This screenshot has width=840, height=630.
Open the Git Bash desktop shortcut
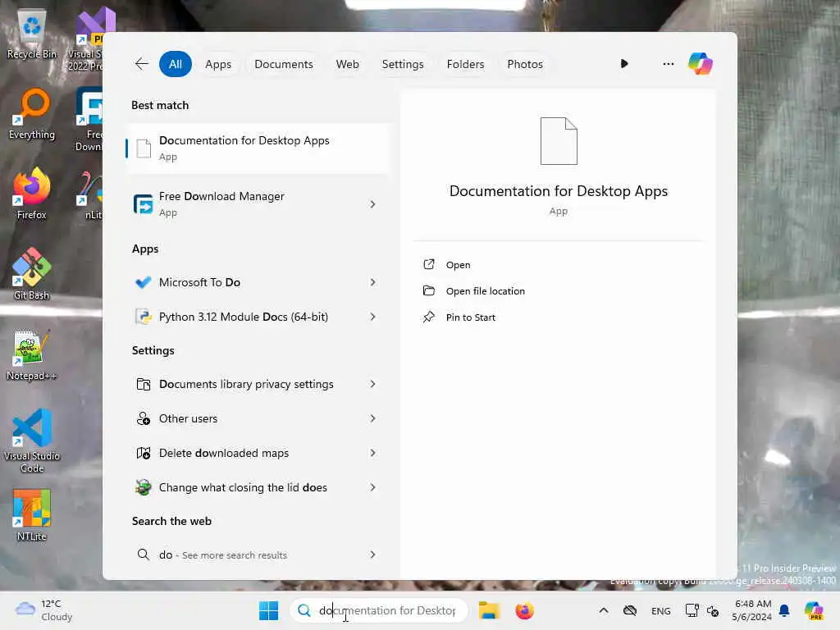(x=32, y=274)
